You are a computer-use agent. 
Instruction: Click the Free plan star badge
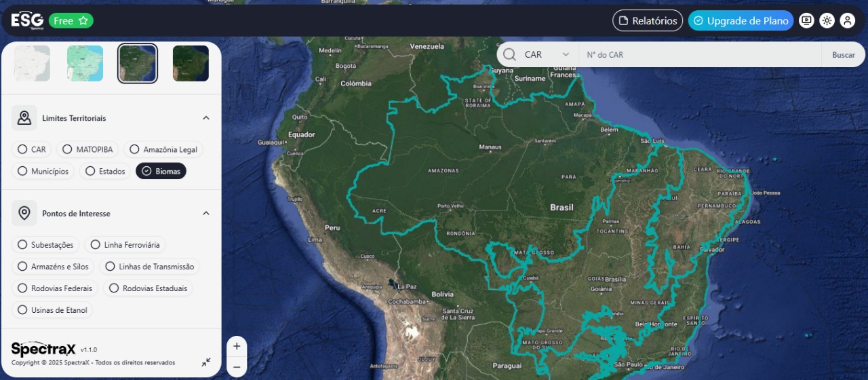[71, 21]
